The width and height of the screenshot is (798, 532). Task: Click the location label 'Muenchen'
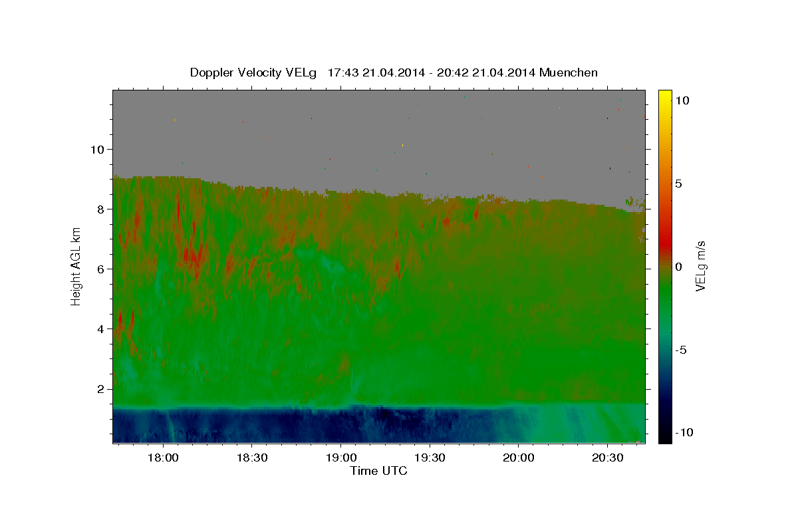pos(569,72)
